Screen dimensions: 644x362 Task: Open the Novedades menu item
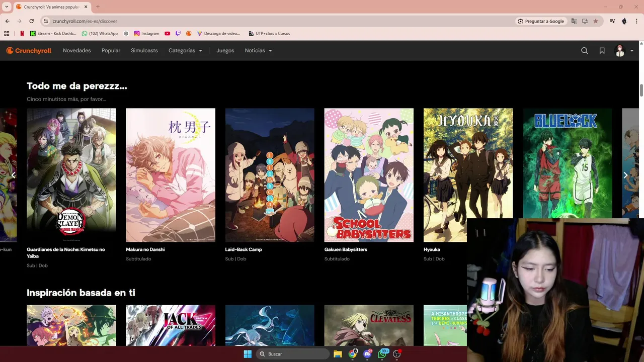(x=77, y=51)
